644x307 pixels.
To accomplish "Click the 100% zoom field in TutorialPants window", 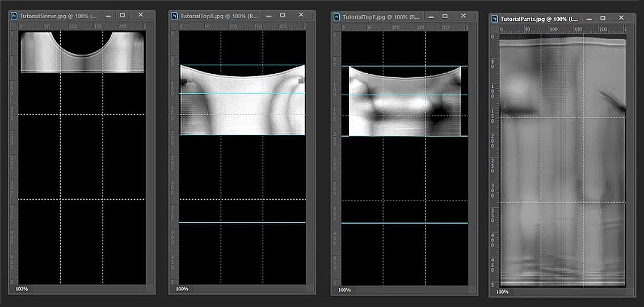I will tap(503, 292).
